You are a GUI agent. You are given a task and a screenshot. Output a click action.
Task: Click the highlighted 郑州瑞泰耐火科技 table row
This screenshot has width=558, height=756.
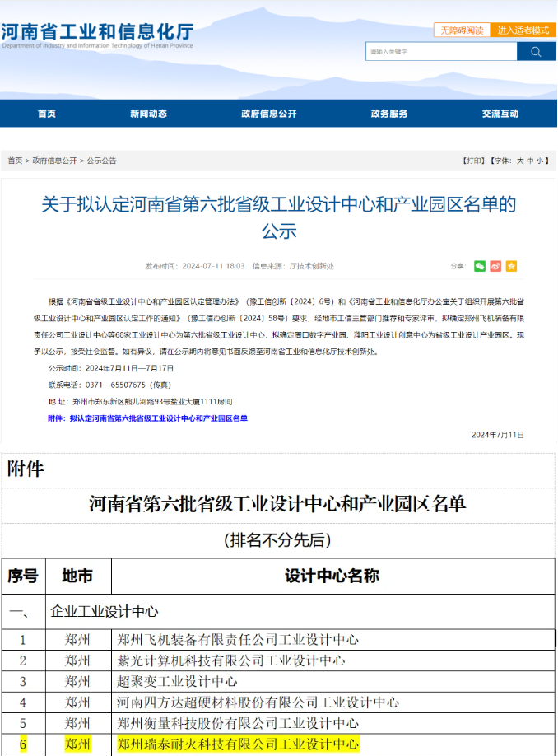(x=238, y=744)
